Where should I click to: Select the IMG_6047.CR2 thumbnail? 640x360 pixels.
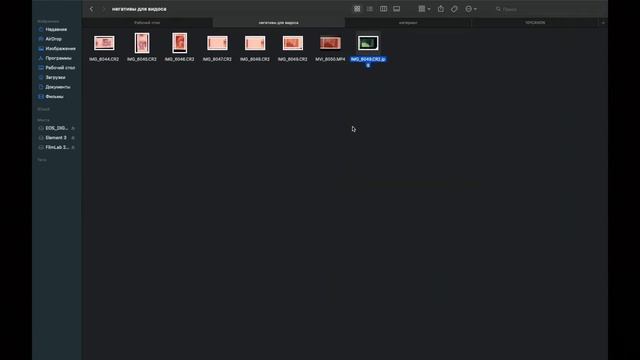point(217,43)
